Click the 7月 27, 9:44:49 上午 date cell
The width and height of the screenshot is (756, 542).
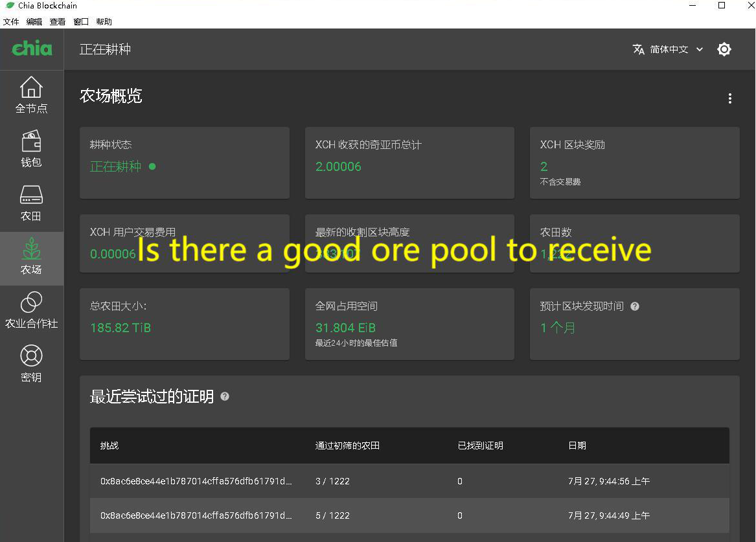[x=609, y=515]
